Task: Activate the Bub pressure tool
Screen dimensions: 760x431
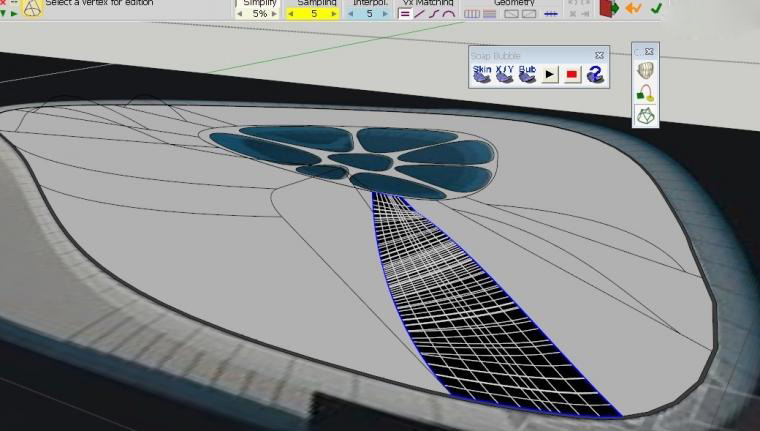Action: (527, 74)
